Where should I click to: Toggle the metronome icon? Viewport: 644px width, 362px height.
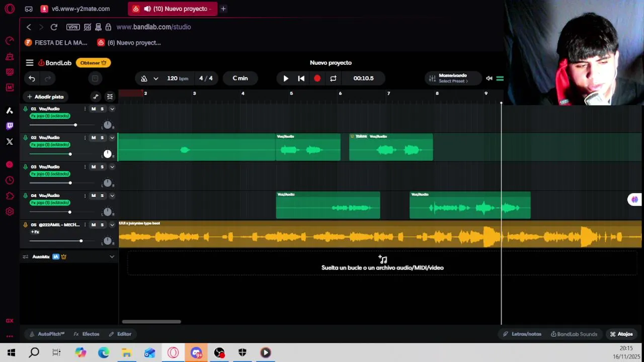click(144, 78)
